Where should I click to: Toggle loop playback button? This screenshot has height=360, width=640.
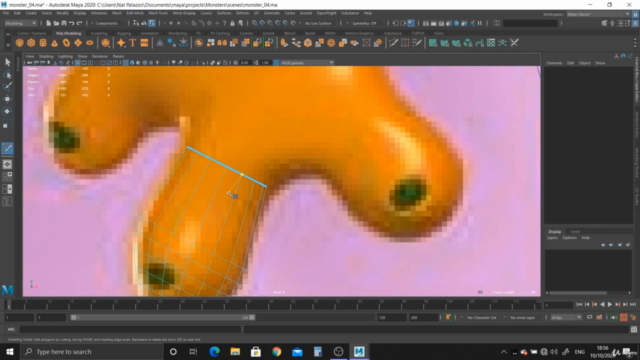(x=589, y=317)
